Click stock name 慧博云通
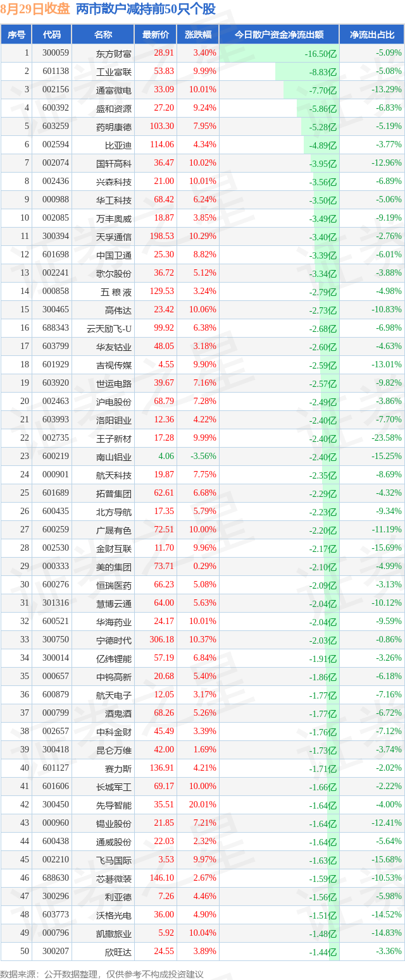The image size is (405, 980). coord(114,604)
